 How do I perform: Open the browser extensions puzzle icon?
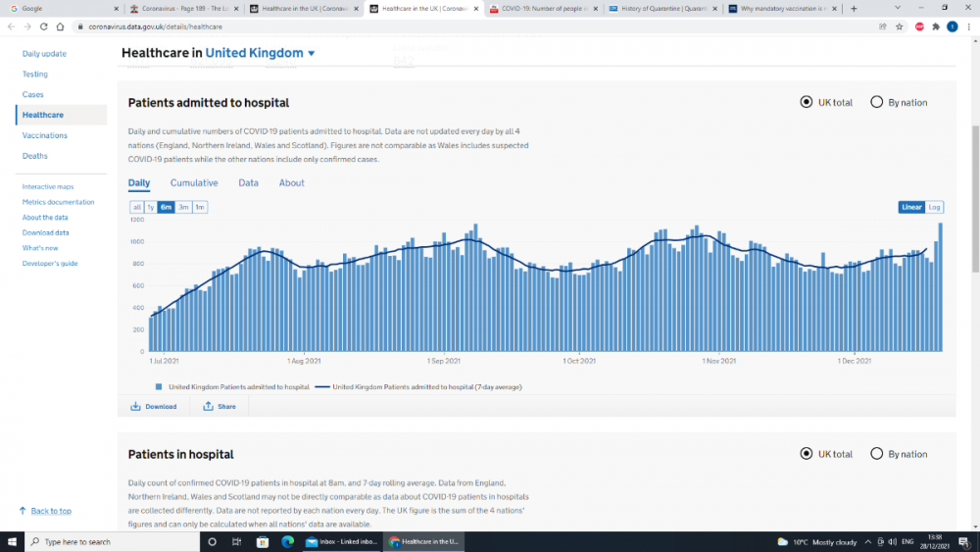935,26
